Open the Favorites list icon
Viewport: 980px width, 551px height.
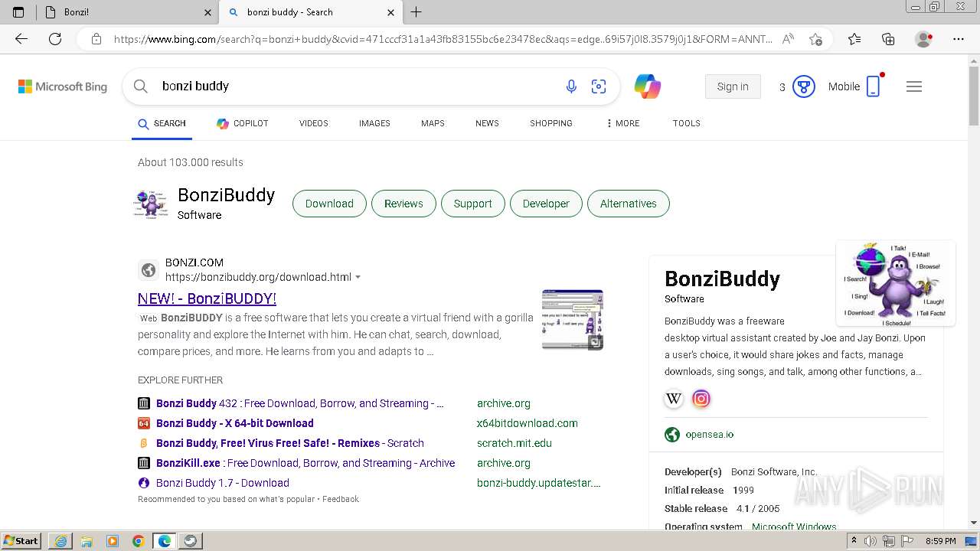pos(854,39)
